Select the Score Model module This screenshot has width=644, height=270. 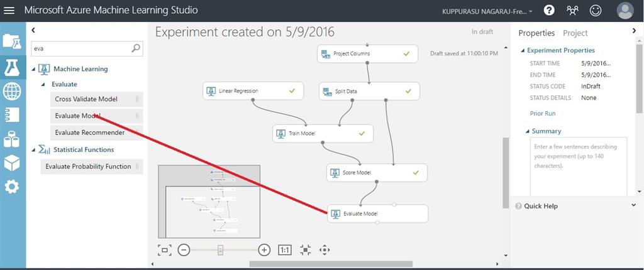coord(377,173)
